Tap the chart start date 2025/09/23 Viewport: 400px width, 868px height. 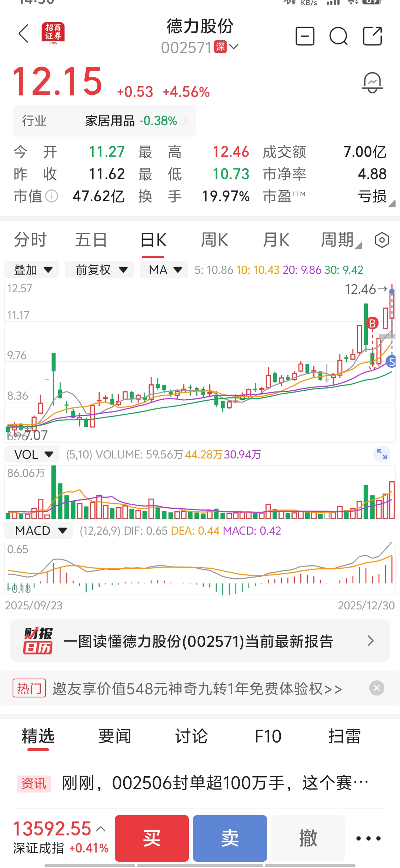pos(34,605)
